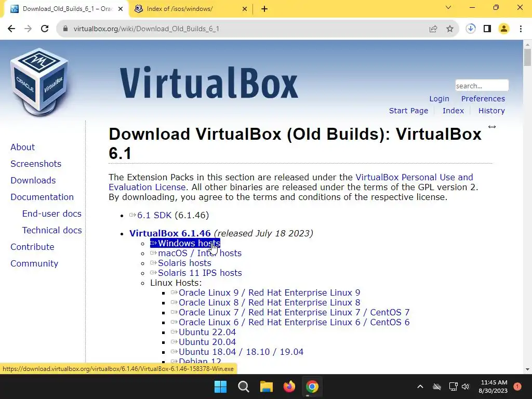This screenshot has height=399, width=532.
Task: Open End-user docs in the sidebar
Action: [x=51, y=214]
